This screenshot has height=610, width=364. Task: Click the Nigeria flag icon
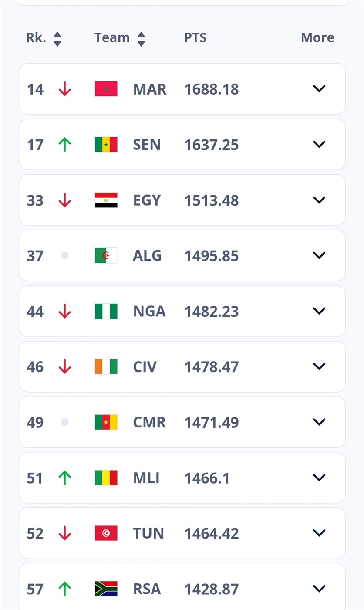[x=106, y=311]
